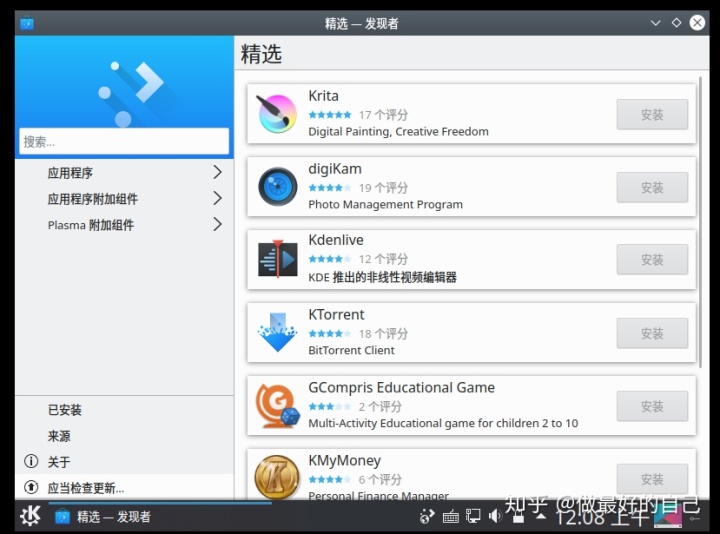Click the Discover logo in sidebar header
Viewport: 720px width, 534px height.
point(131,94)
